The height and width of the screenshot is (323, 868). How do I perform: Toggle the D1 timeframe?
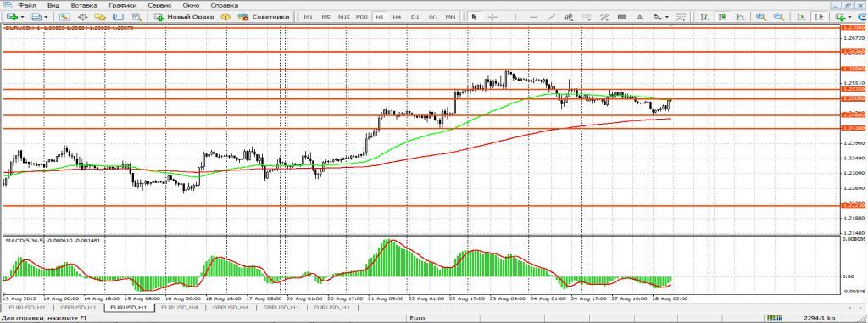[x=415, y=17]
